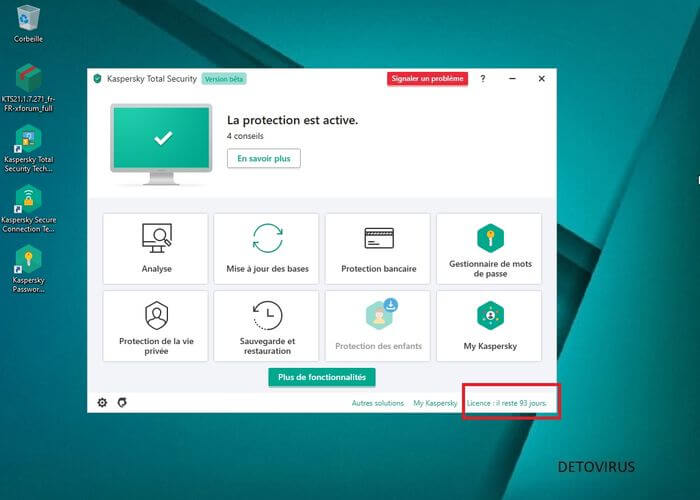Open the Licence : il reste 93 jours link
The width and height of the screenshot is (700, 500).
(x=507, y=403)
